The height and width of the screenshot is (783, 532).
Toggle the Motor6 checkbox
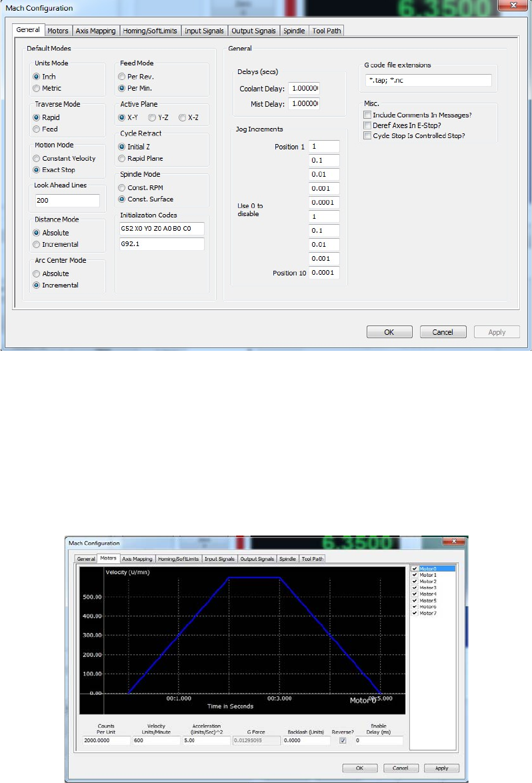tap(414, 607)
